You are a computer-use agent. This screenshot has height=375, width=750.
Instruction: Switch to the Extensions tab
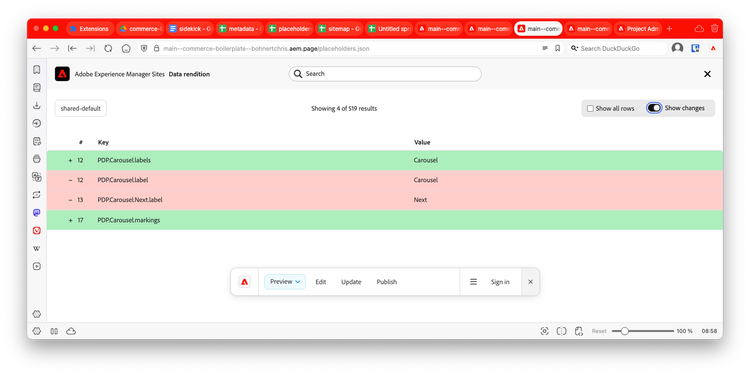[89, 29]
